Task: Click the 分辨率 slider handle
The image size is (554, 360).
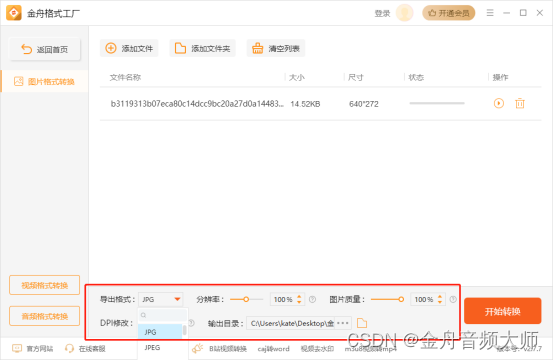Action: coord(246,299)
